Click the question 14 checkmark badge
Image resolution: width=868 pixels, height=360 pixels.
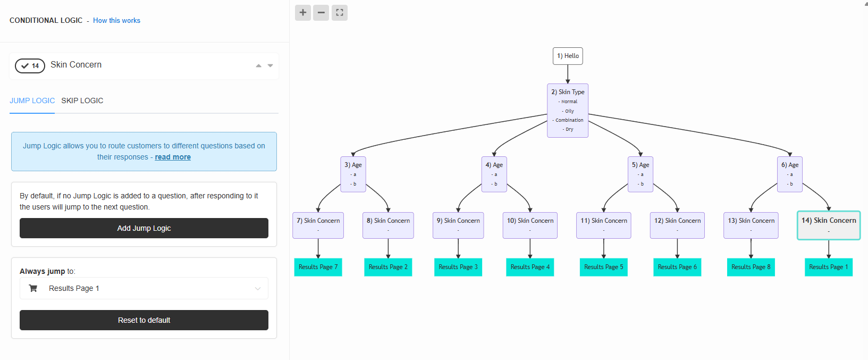click(30, 66)
